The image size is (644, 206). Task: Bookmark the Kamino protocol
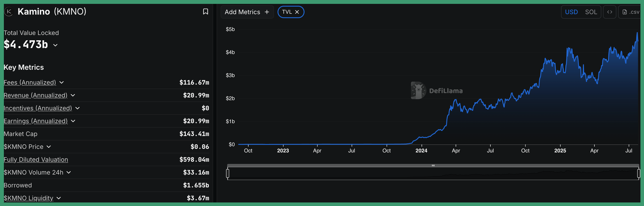(205, 12)
